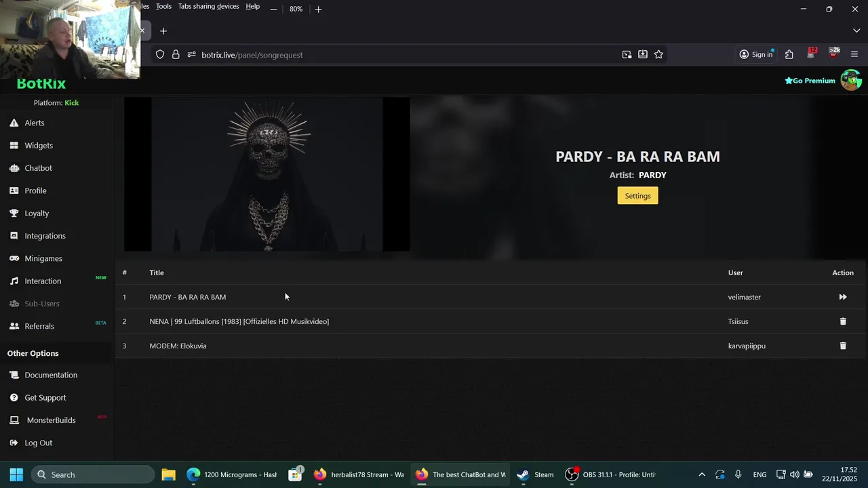The width and height of the screenshot is (868, 488).
Task: Open the Settings yellow button
Action: 637,196
